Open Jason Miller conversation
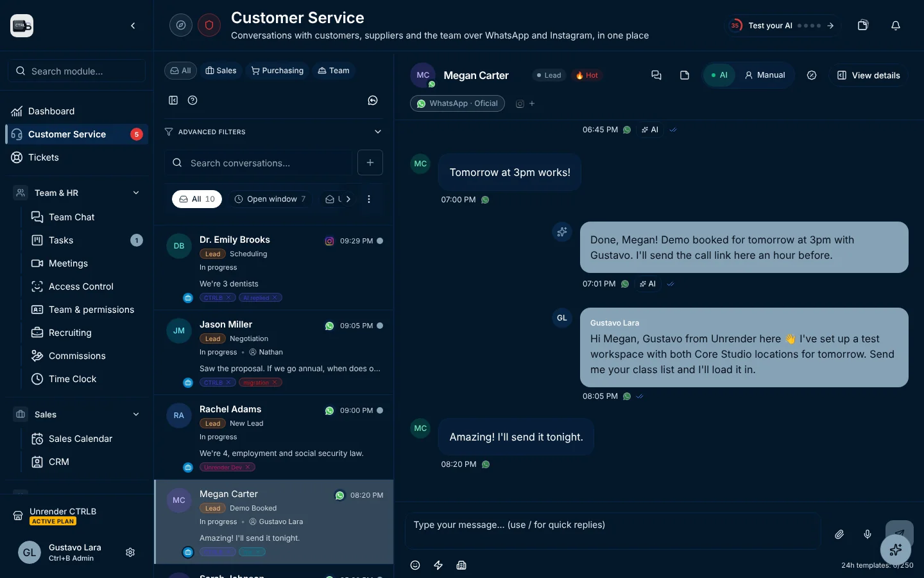 tap(274, 353)
